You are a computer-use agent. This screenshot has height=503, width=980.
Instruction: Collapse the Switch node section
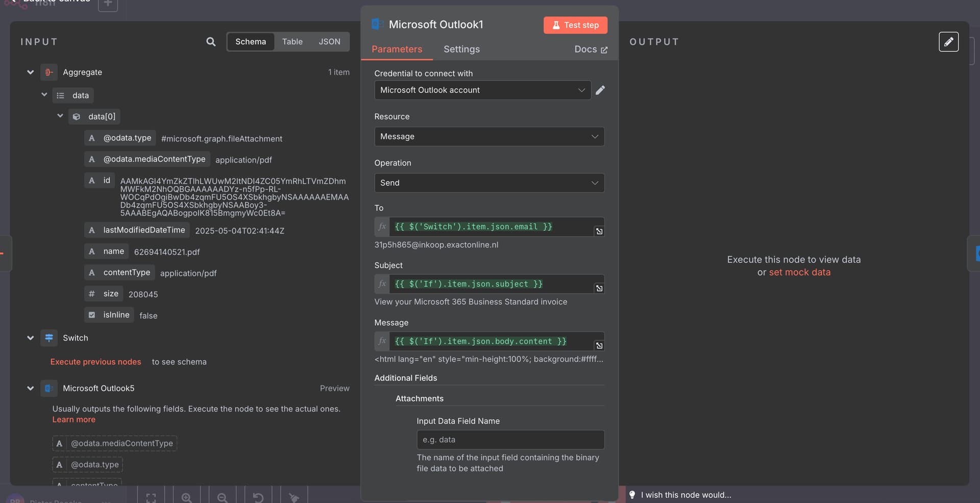(31, 338)
